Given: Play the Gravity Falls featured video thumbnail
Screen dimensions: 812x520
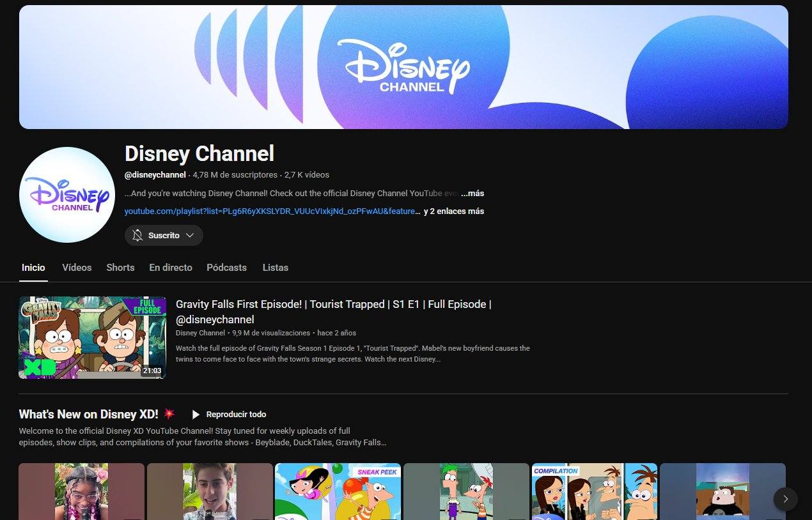Looking at the screenshot, I should pyautogui.click(x=93, y=337).
